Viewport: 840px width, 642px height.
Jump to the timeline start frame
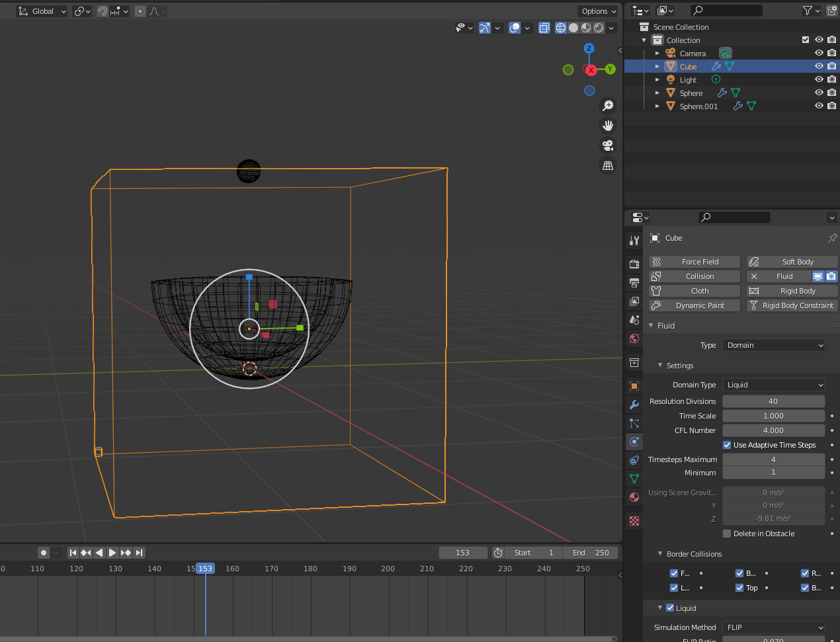73,553
